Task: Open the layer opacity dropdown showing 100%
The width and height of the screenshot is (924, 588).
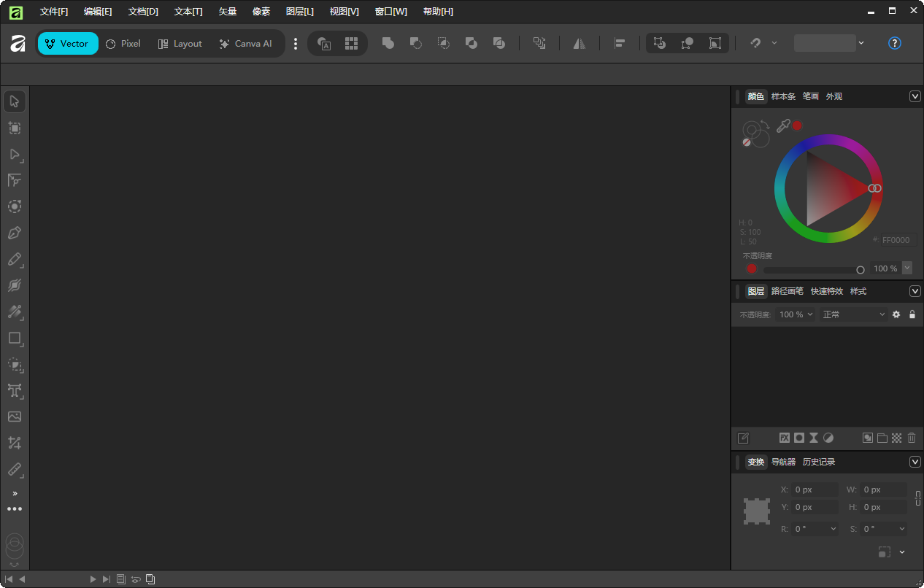Action: pos(795,314)
